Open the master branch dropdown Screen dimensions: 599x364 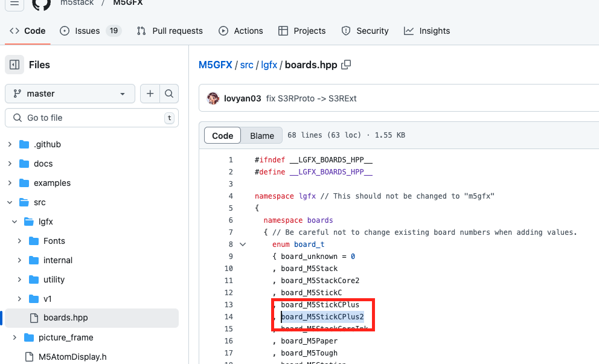tap(70, 94)
